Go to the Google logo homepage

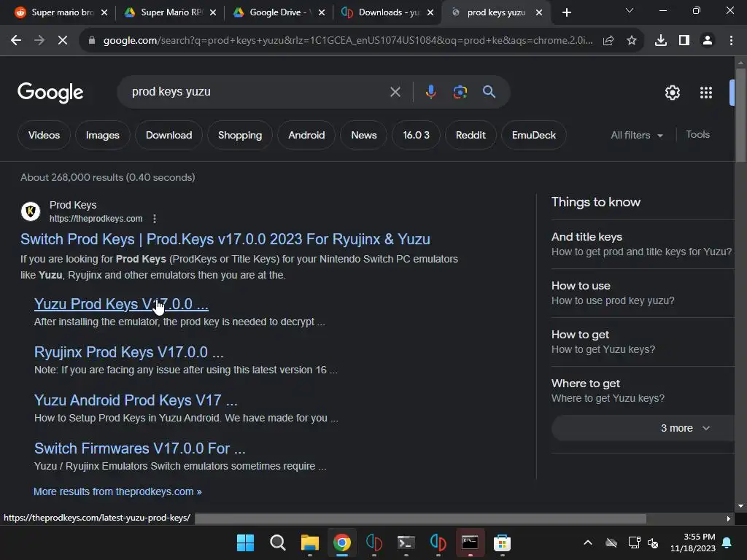(50, 93)
